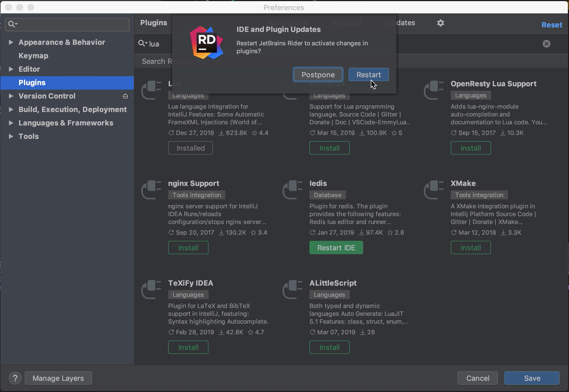
Task: Click Restart IDE for Iedis plugin
Action: [336, 248]
